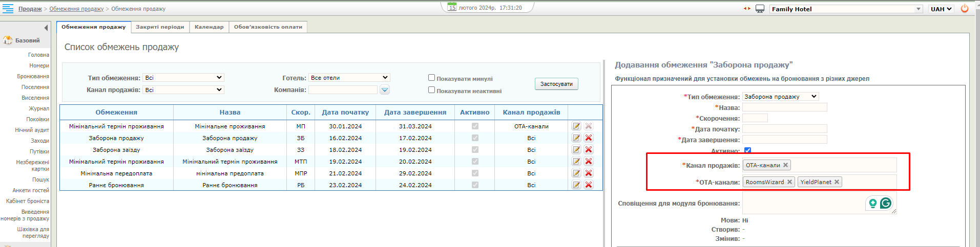Toggle the Показувати неактивні checkbox
Image resolution: width=980 pixels, height=247 pixels.
pyautogui.click(x=431, y=90)
